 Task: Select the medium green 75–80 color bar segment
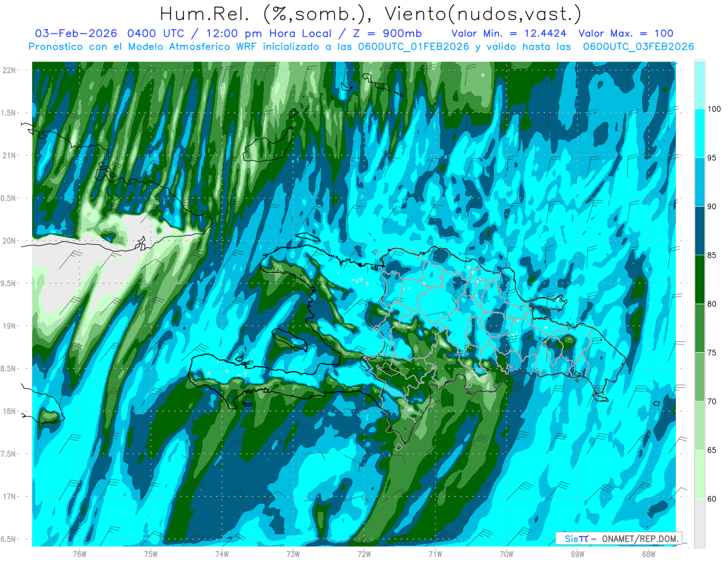tap(699, 328)
